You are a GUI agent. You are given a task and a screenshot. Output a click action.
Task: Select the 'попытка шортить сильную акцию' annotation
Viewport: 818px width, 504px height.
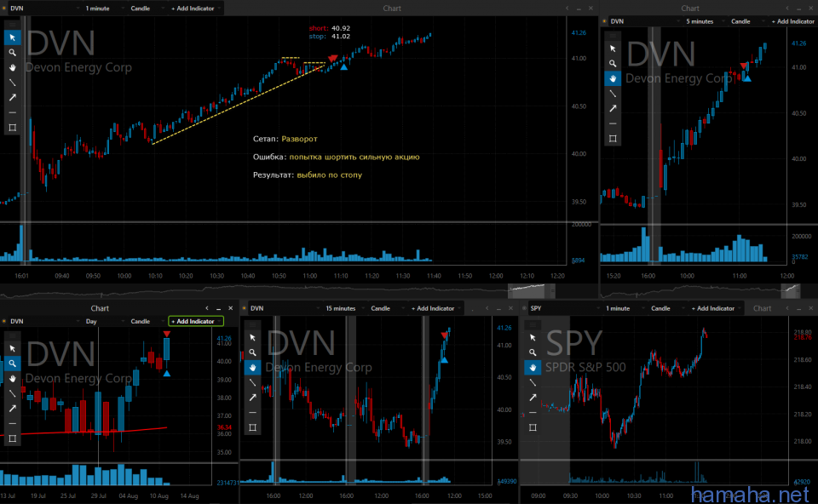(x=354, y=157)
